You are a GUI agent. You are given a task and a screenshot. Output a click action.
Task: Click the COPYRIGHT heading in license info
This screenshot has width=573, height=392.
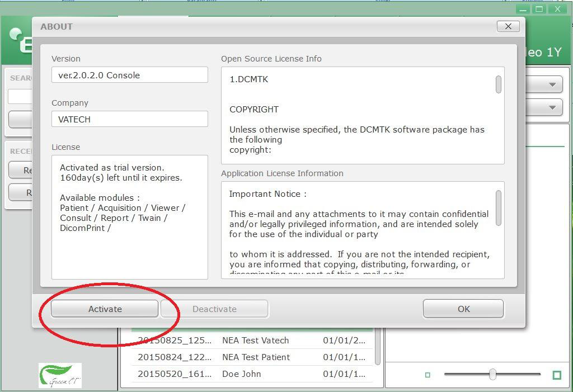(254, 110)
